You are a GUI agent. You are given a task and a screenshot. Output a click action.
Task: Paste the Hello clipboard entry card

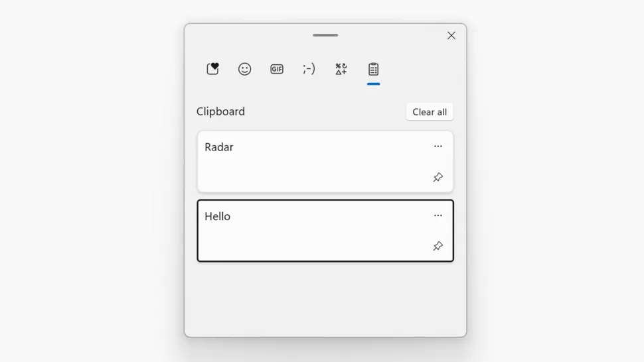click(325, 231)
